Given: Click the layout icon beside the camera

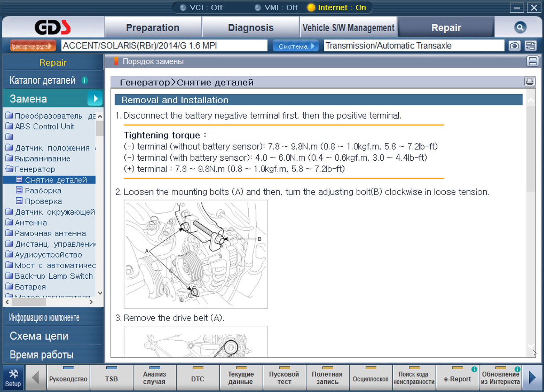Looking at the screenshot, I should (531, 46).
